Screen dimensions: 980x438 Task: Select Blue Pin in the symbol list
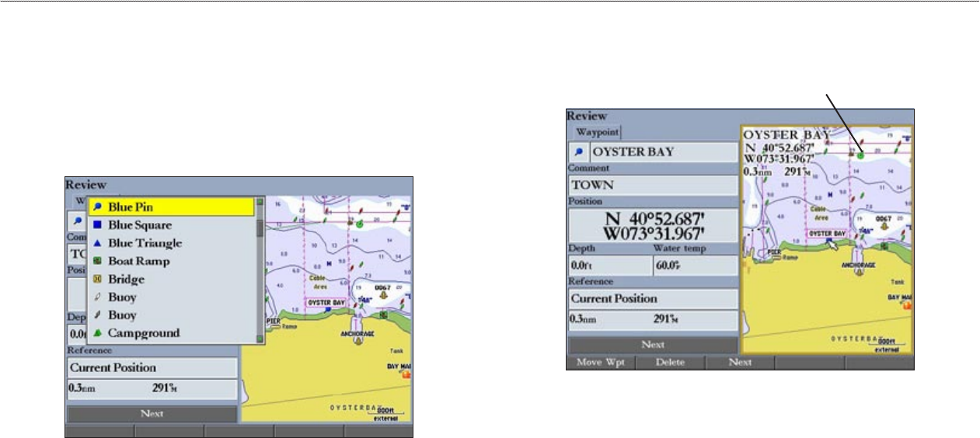point(172,207)
